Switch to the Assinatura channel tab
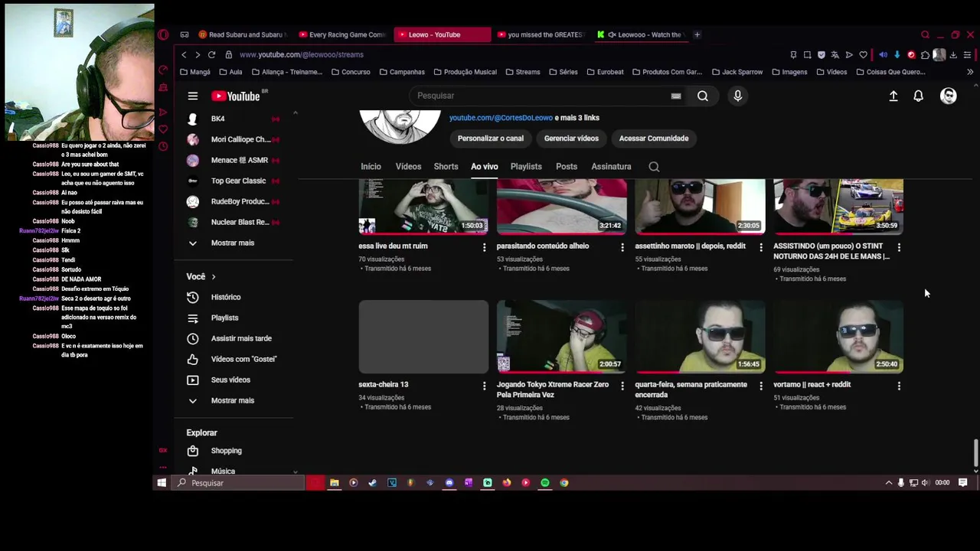 611,166
